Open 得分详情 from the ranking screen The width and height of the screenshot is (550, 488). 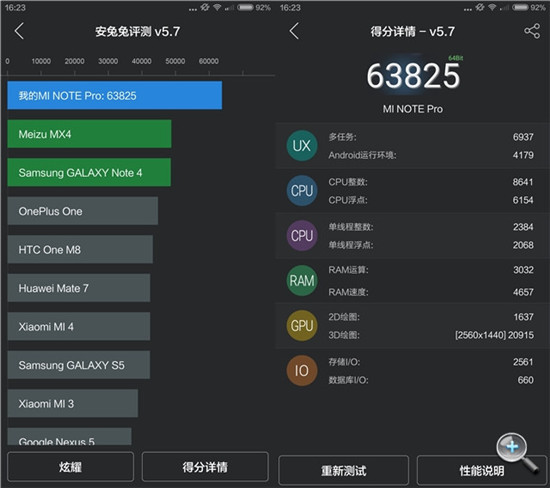coord(205,467)
